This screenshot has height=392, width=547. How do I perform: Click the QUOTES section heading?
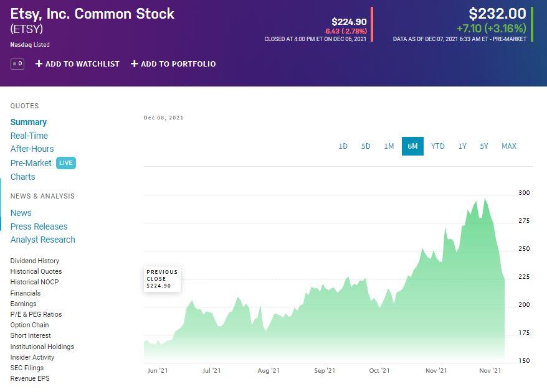click(24, 106)
